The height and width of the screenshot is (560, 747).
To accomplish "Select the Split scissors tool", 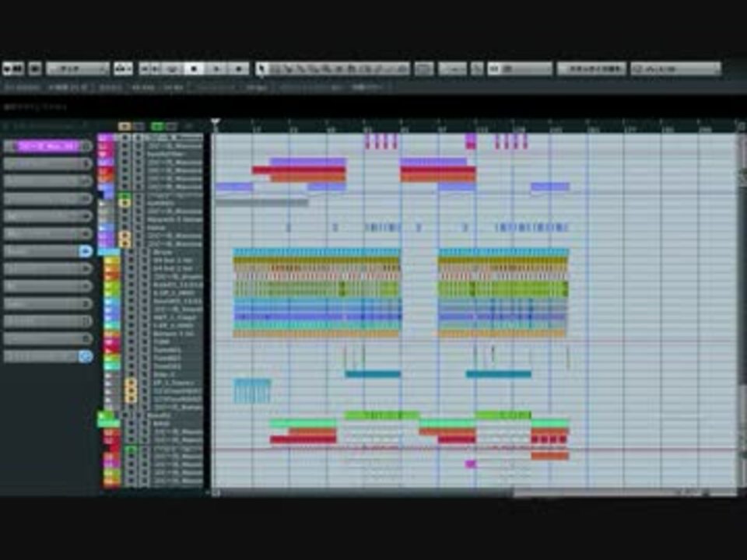I will coord(288,69).
